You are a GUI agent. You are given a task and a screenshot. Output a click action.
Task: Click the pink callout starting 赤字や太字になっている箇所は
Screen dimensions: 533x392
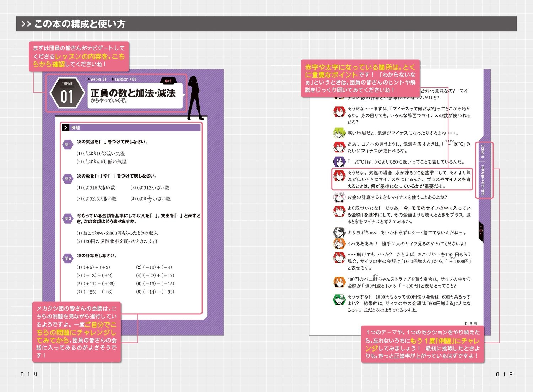point(360,78)
